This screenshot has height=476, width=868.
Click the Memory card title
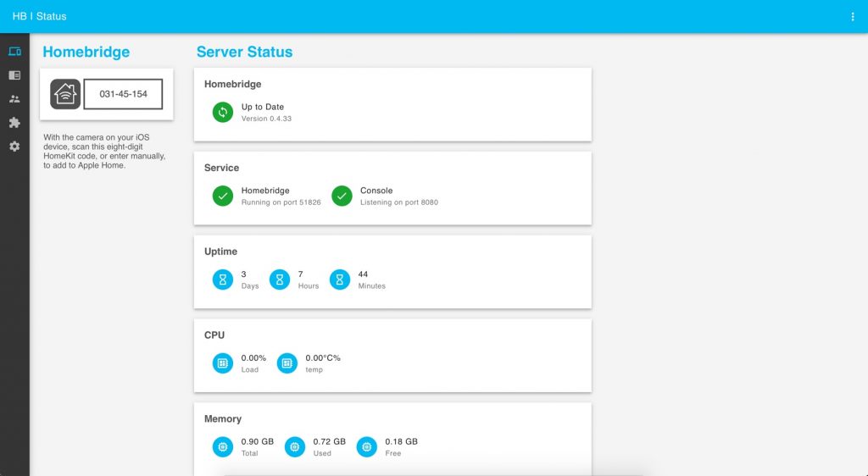point(223,419)
